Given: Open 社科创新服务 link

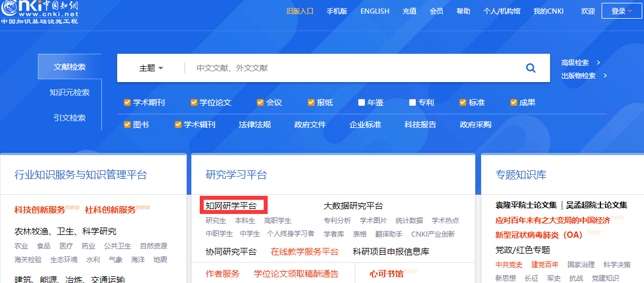Looking at the screenshot, I should point(110,210).
